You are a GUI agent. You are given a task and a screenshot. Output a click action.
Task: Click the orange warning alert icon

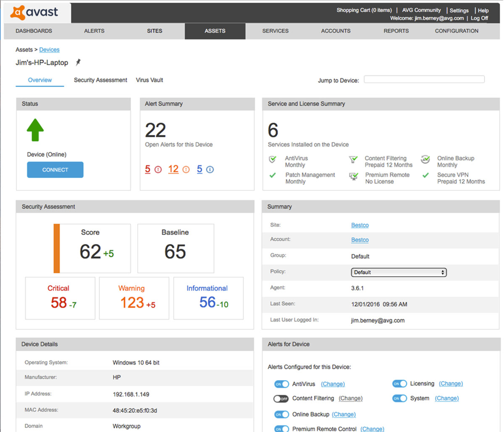(186, 169)
